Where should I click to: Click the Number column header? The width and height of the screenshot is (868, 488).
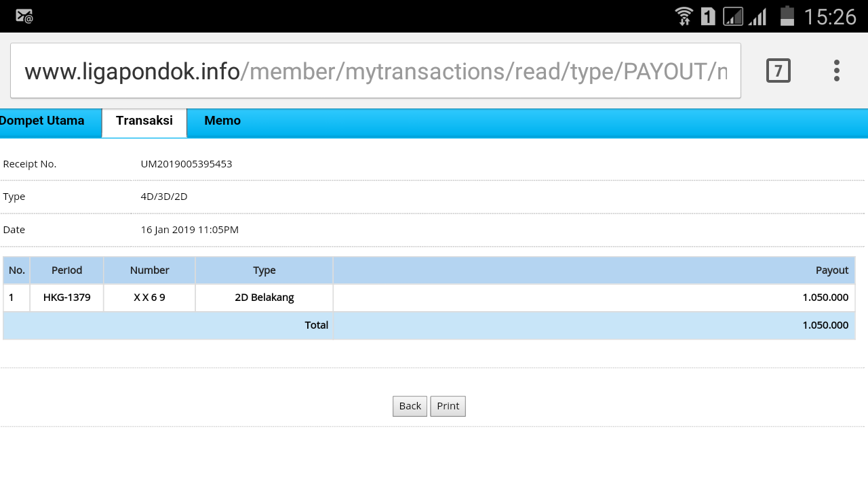[x=149, y=270]
